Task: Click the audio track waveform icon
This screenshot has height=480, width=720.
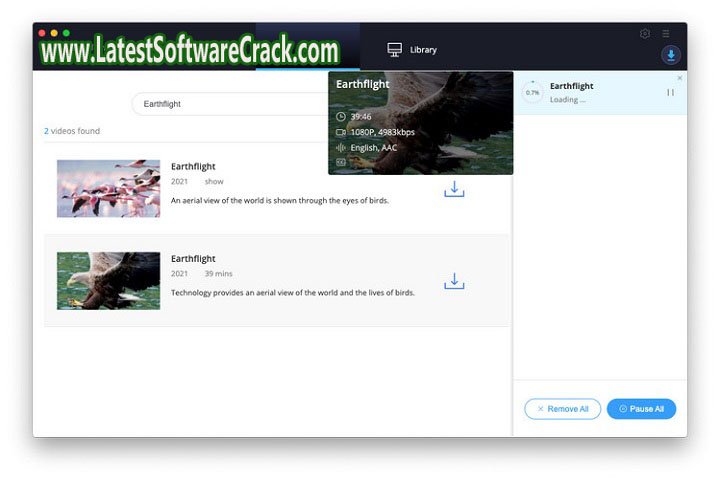Action: 341,147
